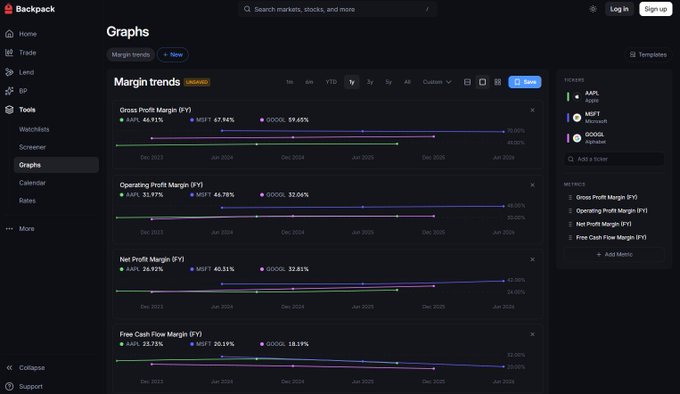The width and height of the screenshot is (680, 394).
Task: Click the search magnifier icon in top bar
Action: (247, 9)
